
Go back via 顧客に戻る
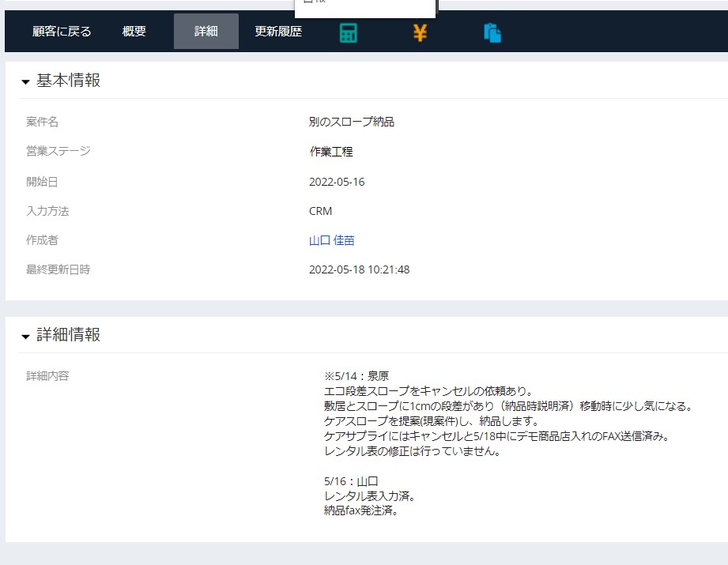point(62,32)
